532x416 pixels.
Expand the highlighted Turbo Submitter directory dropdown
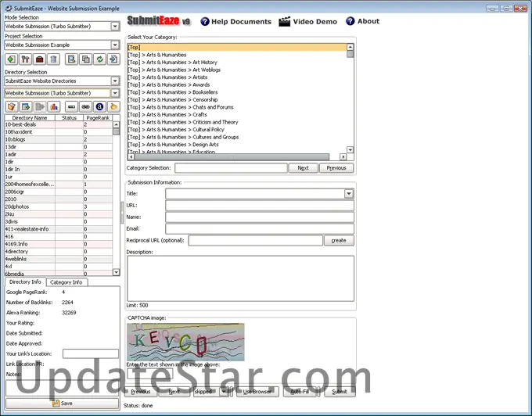pos(115,93)
